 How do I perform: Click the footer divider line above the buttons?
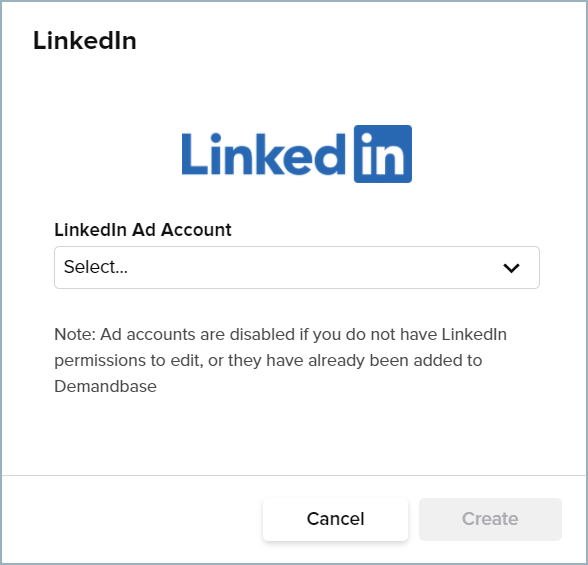294,475
